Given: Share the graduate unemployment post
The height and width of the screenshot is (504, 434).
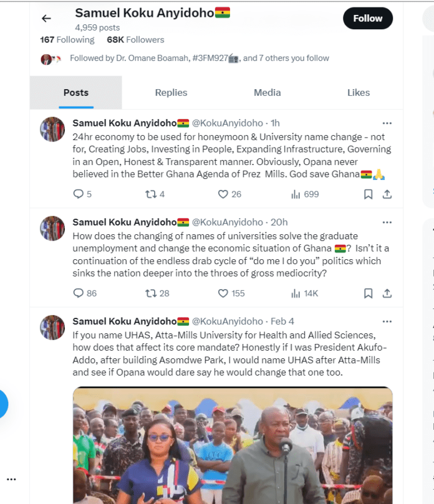Looking at the screenshot, I should 387,293.
